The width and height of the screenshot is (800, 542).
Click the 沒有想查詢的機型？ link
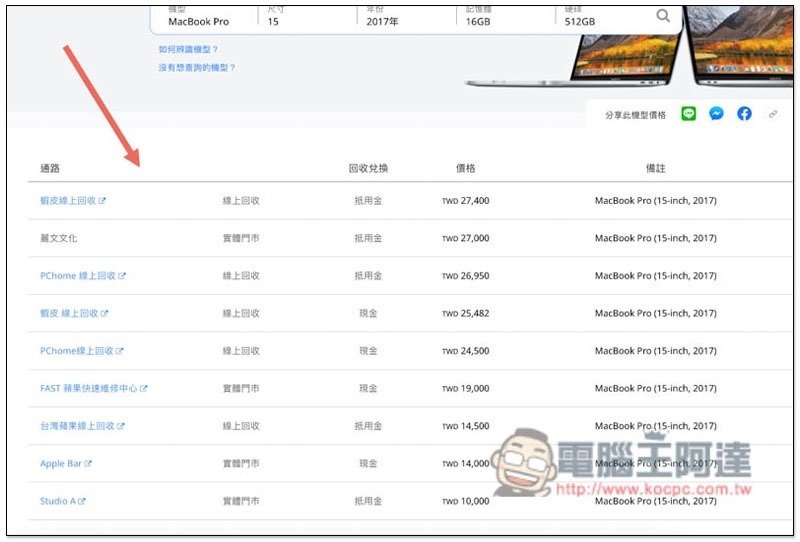197,68
